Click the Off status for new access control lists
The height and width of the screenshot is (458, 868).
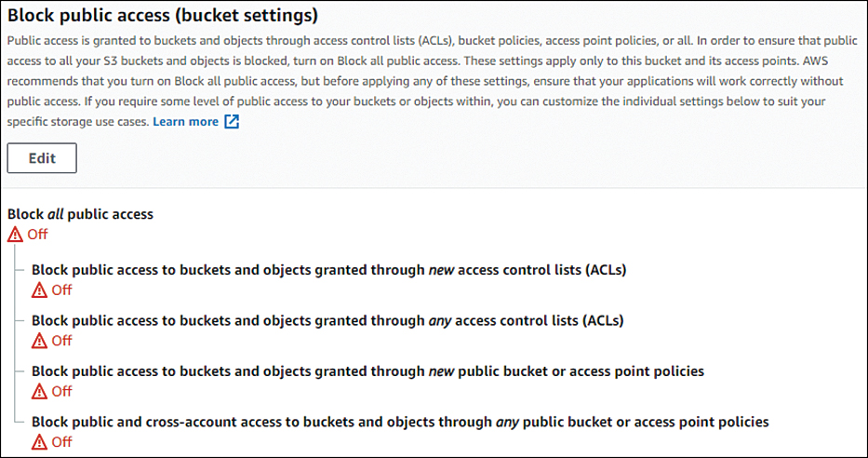[62, 290]
